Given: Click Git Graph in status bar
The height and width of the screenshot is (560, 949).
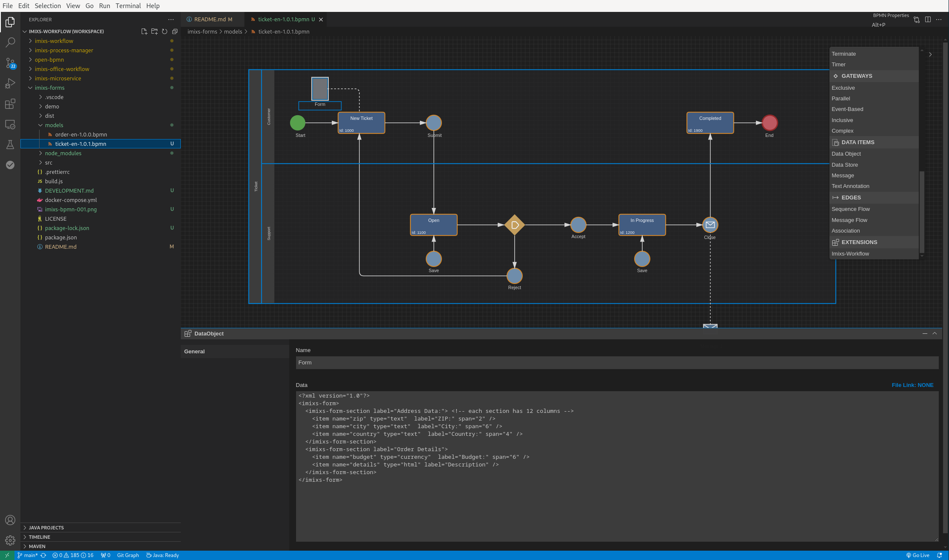Looking at the screenshot, I should (128, 555).
